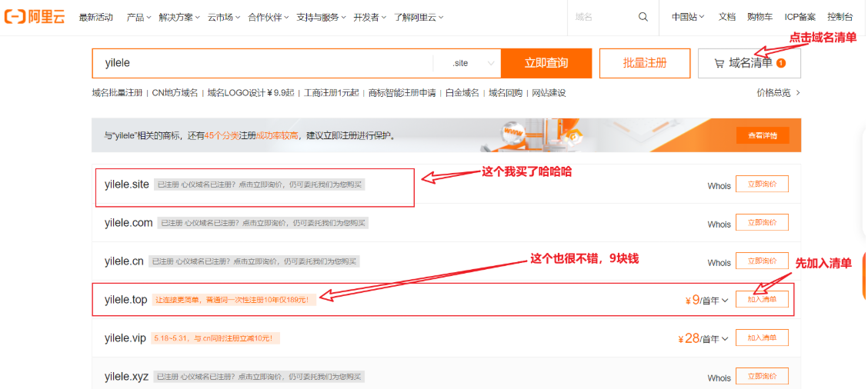
Task: Click the 已注册 notice beside yilele.com
Action: click(262, 223)
